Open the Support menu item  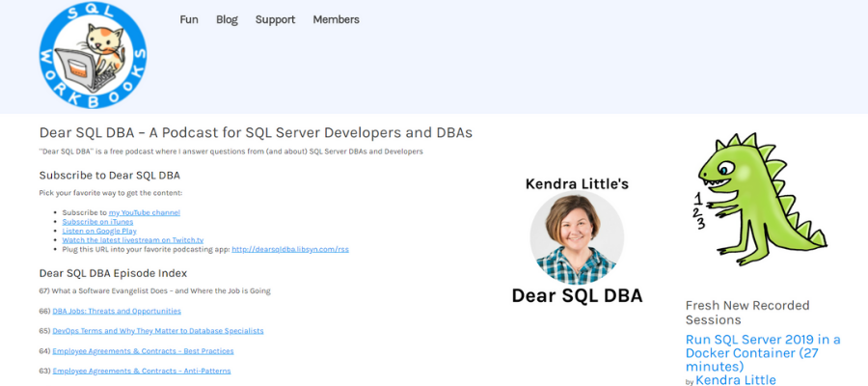[x=275, y=19]
